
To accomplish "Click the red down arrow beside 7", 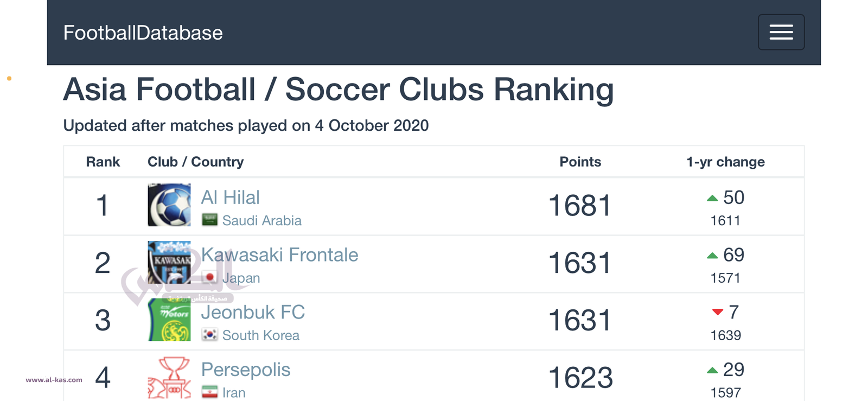I will click(717, 312).
